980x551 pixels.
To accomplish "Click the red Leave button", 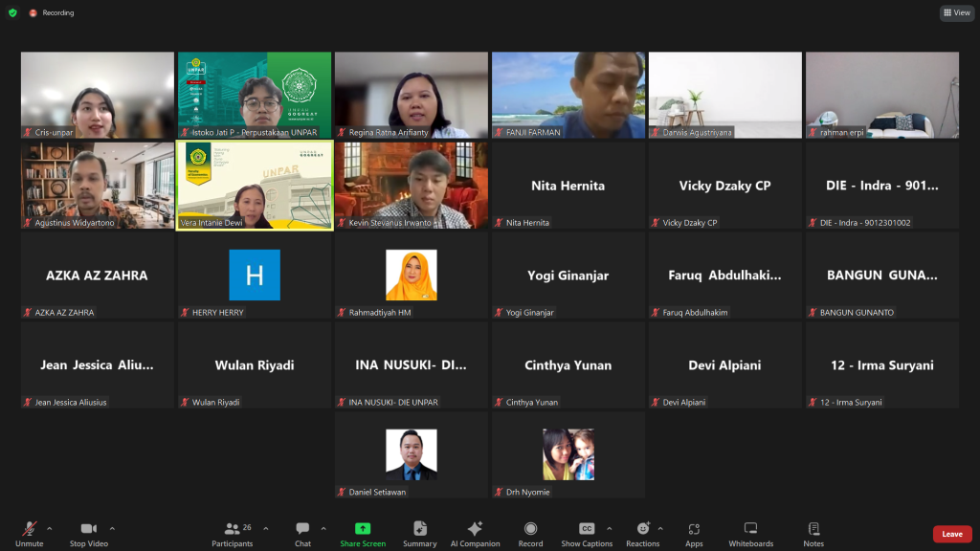I will (951, 534).
